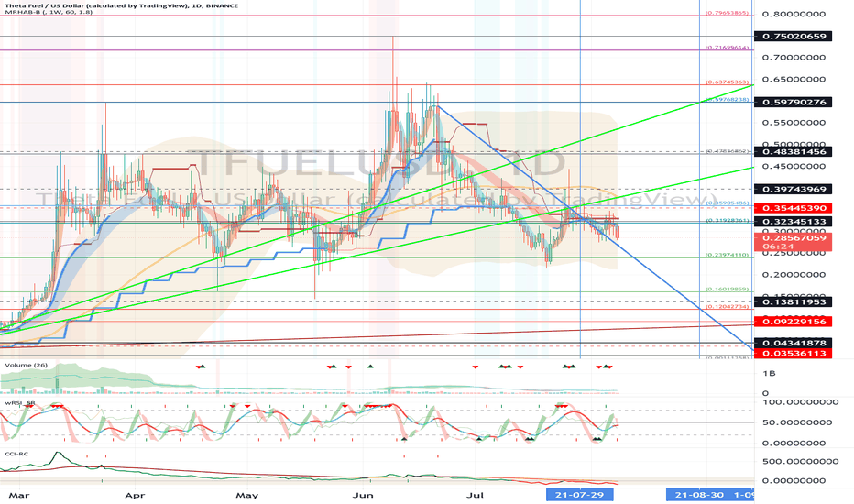This screenshot has height=504, width=854.
Task: Click the 1B volume scale value
Action: [x=769, y=374]
